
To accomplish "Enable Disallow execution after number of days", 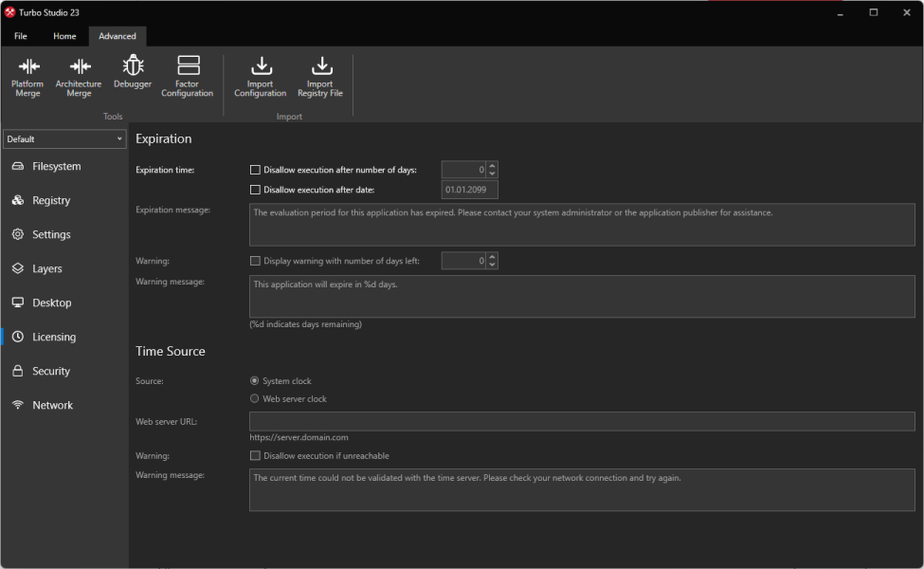I will click(x=255, y=170).
